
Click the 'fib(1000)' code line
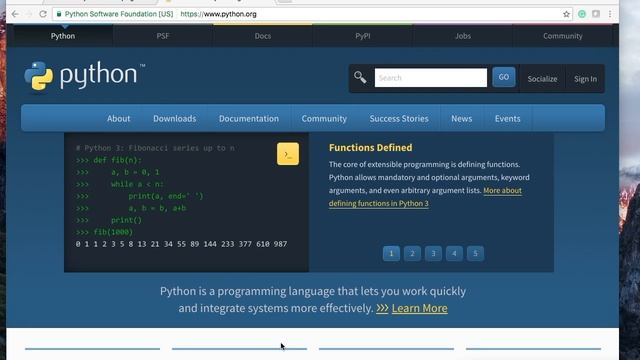(x=104, y=232)
